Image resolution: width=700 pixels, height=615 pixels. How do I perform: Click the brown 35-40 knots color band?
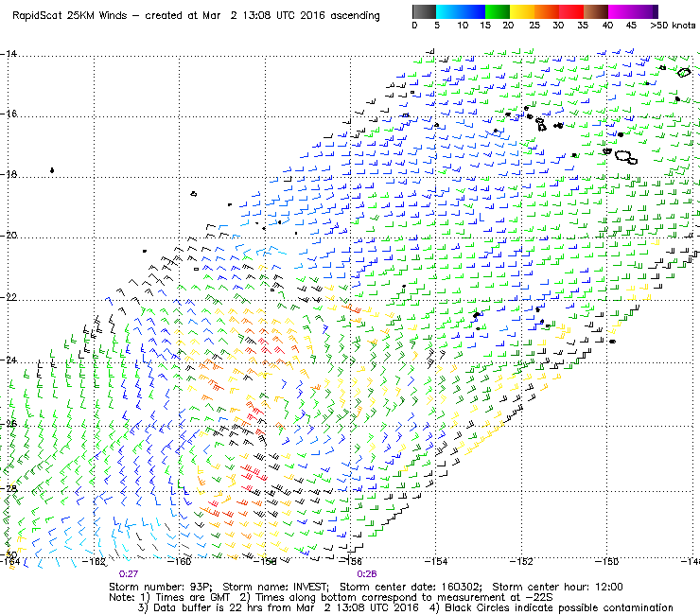tap(596, 11)
